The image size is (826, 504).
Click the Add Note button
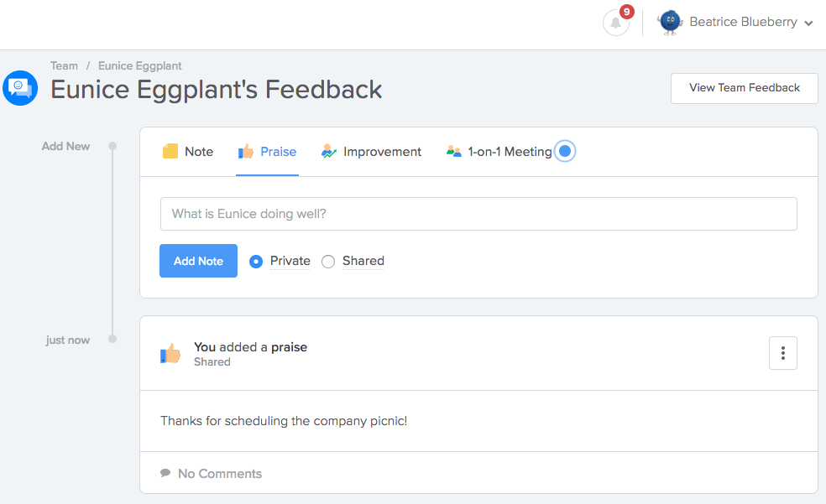tap(199, 261)
